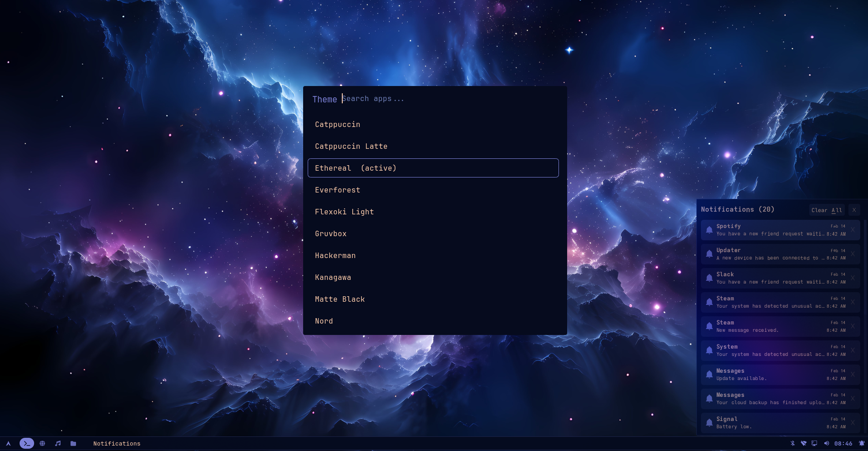
Task: Click the wired network monitor tray icon
Action: [x=814, y=443]
